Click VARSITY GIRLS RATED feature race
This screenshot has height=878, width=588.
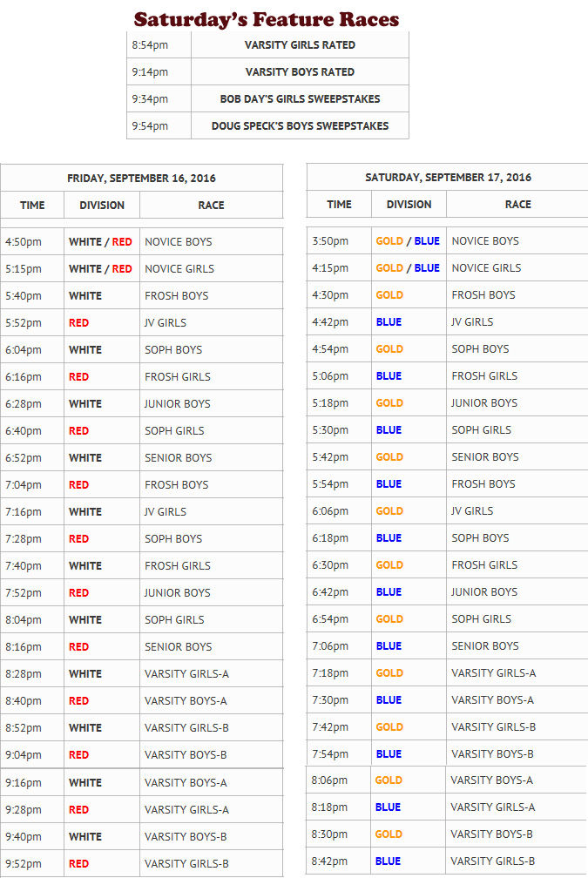click(300, 44)
